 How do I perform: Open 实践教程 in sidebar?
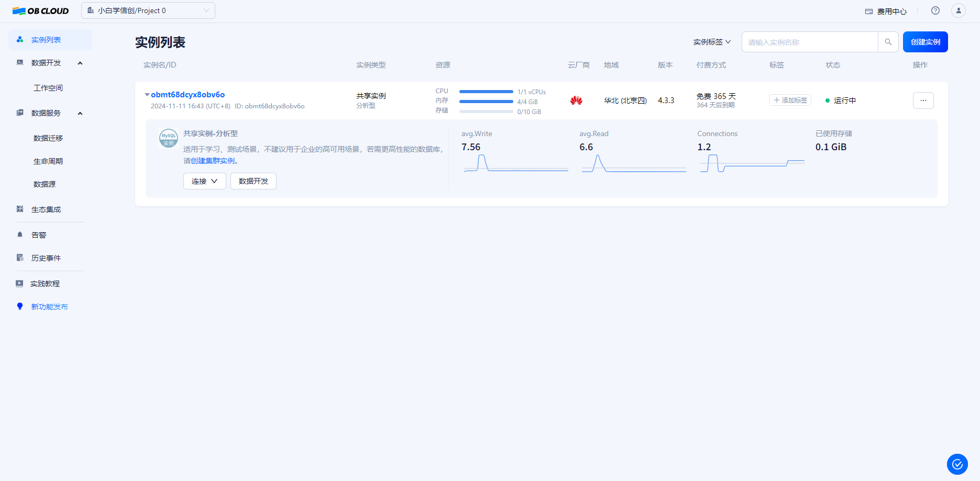(x=45, y=284)
